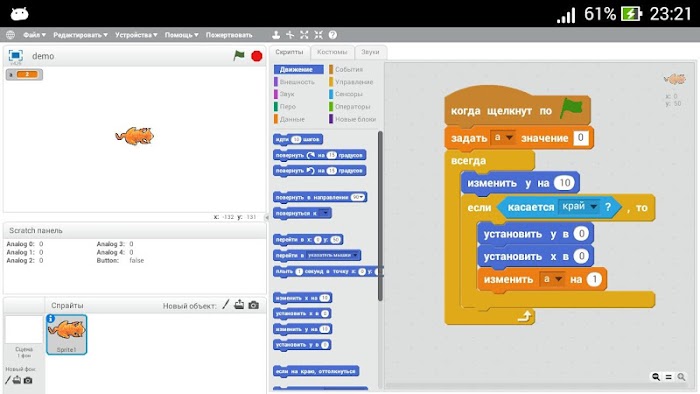
Task: Open target dropdown in повернуться к block
Action: pyautogui.click(x=325, y=213)
